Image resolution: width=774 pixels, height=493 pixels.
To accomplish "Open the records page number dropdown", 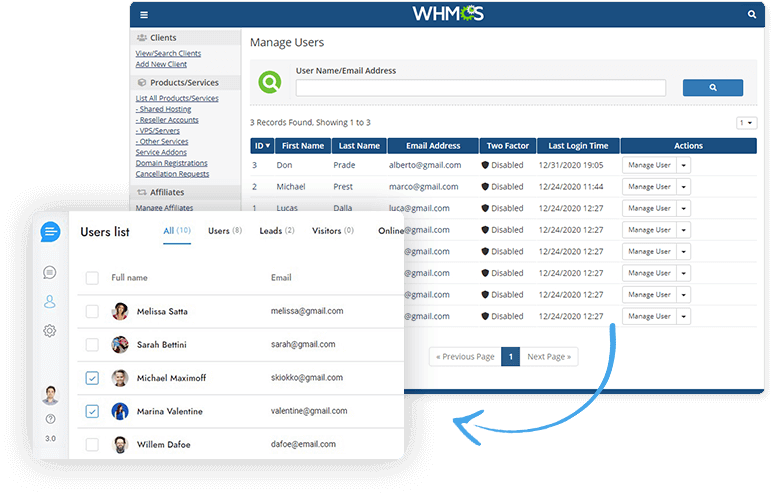I will 746,122.
